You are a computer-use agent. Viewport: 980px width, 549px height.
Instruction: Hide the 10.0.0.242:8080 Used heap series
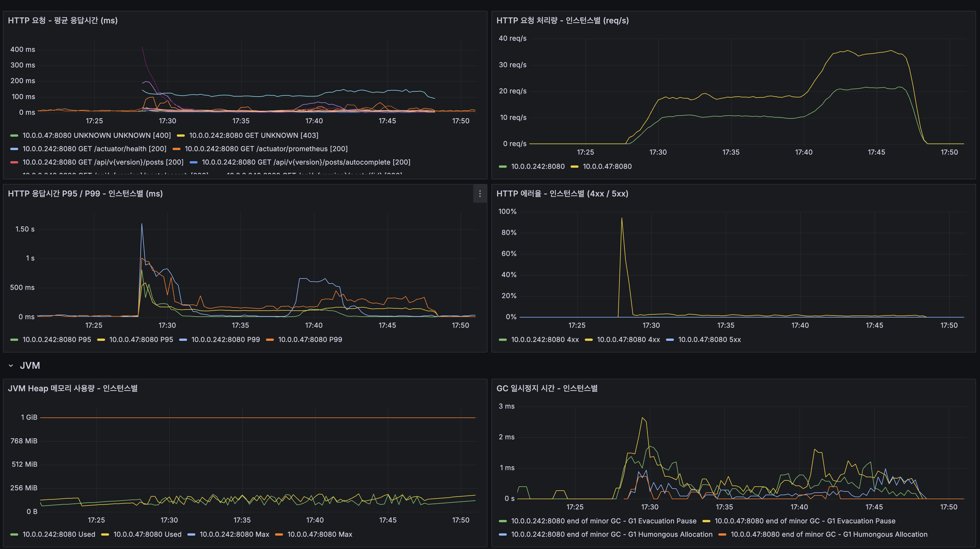pos(59,534)
